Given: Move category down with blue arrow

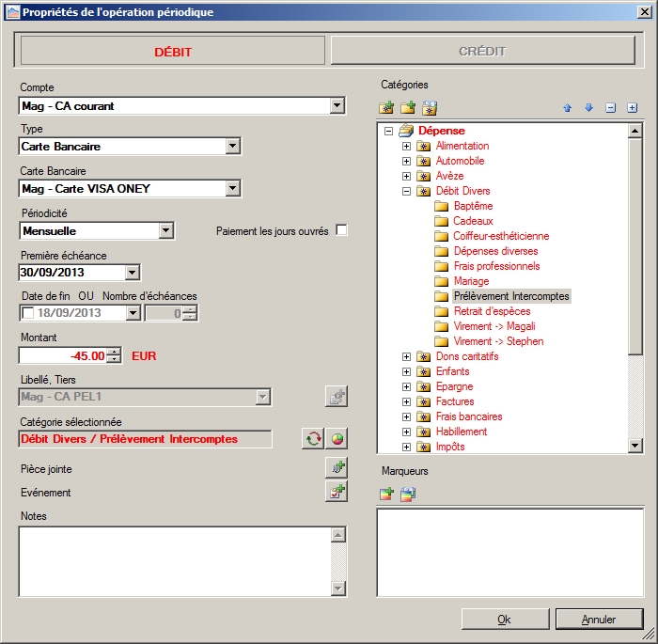Looking at the screenshot, I should (x=588, y=108).
